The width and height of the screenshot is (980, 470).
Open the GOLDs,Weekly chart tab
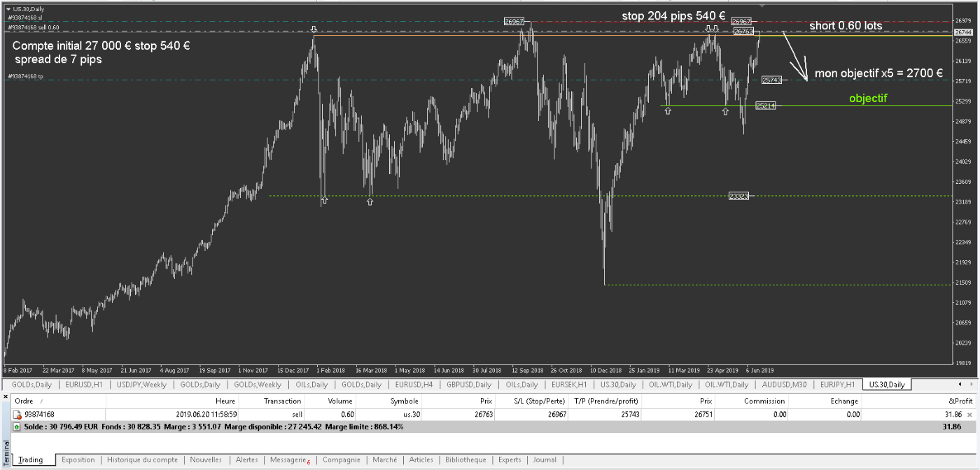coord(257,385)
